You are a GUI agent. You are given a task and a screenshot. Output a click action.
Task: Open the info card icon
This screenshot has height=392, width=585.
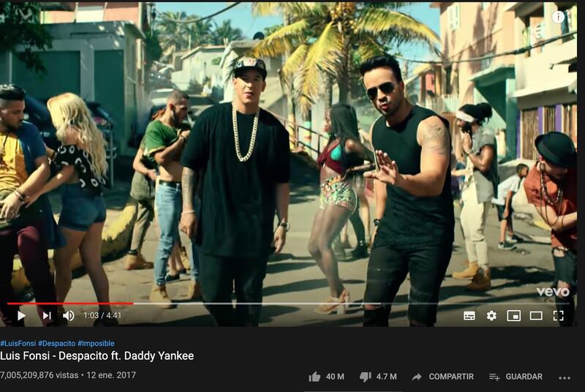click(558, 17)
